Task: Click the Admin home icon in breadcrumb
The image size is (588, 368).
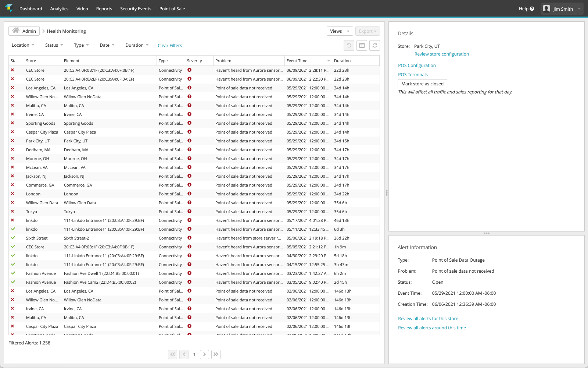Action: 16,31
